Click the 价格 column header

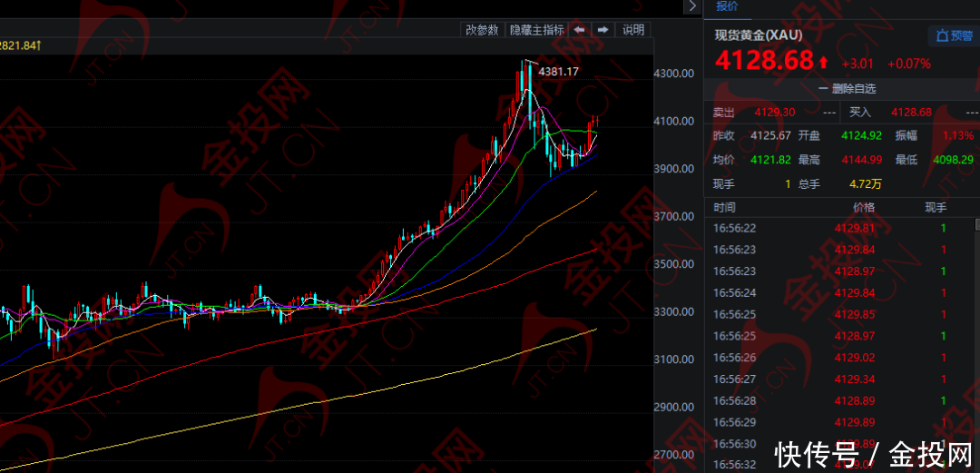(863, 208)
